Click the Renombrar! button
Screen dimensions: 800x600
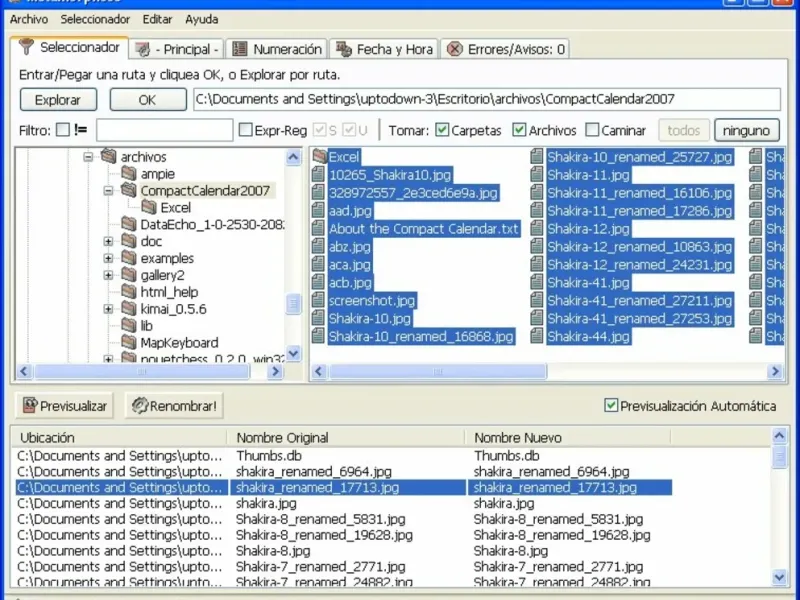[174, 406]
